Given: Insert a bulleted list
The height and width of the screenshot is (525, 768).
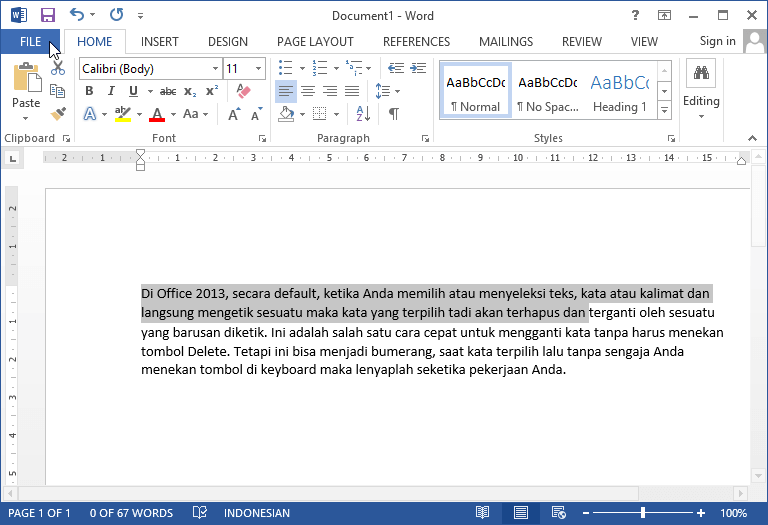Looking at the screenshot, I should coord(286,68).
